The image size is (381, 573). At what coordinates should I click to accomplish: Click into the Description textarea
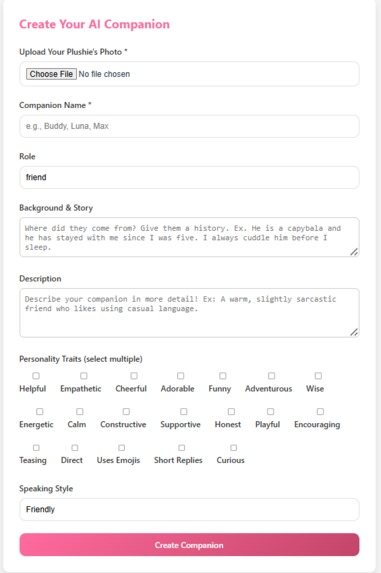(189, 313)
